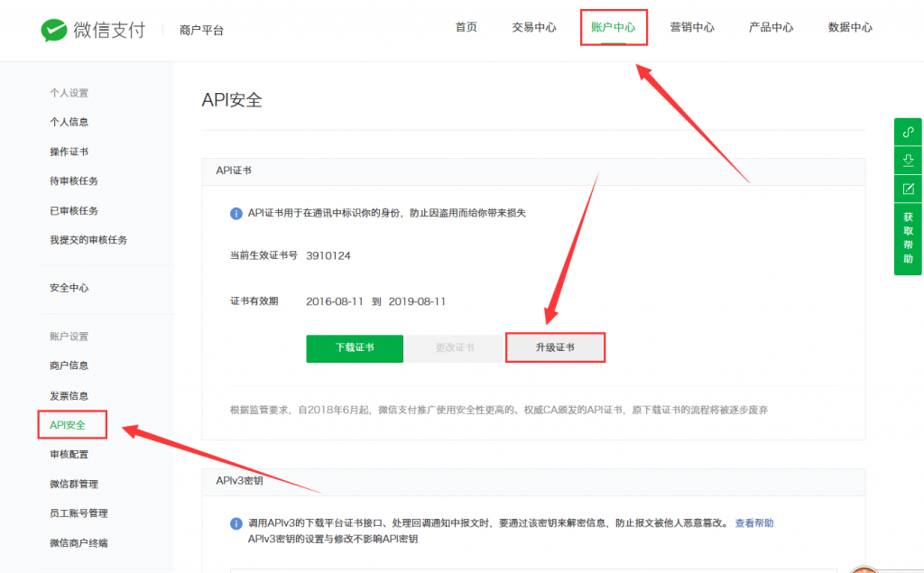Open 营销中心 tab
This screenshot has height=573, width=924.
click(x=692, y=27)
